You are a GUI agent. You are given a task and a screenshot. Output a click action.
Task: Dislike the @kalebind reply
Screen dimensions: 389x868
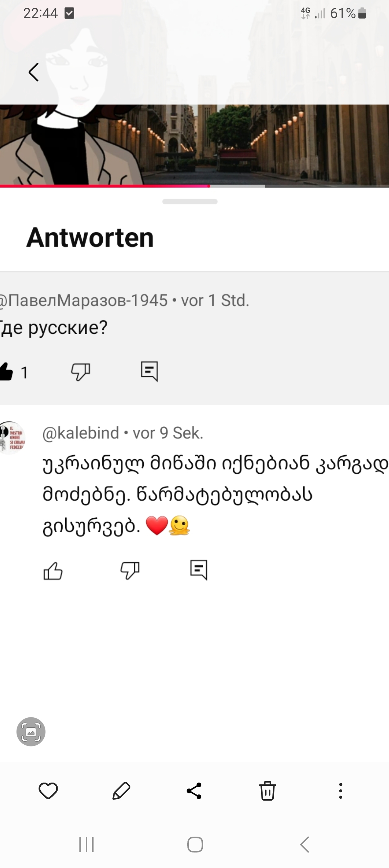coord(130,571)
